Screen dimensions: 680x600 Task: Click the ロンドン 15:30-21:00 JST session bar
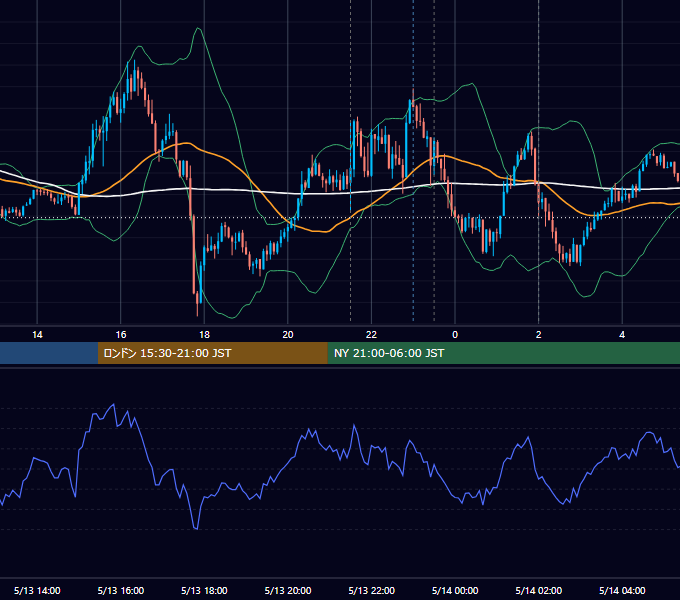pyautogui.click(x=212, y=353)
